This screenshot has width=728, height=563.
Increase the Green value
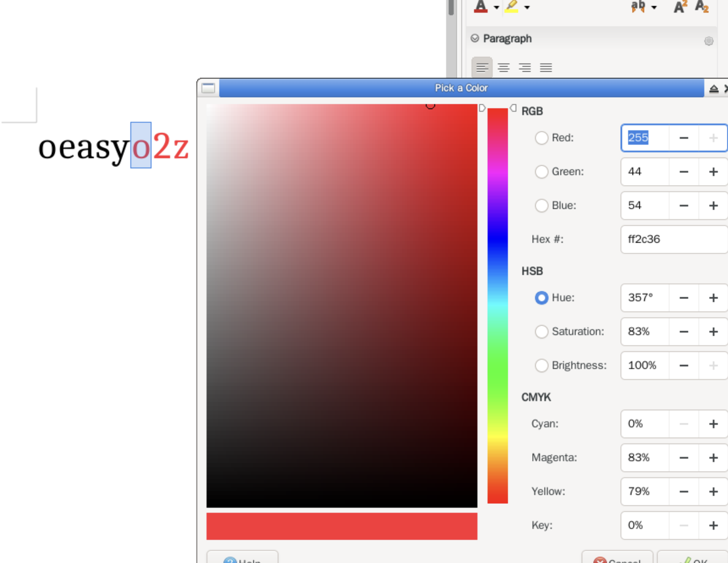click(x=713, y=171)
